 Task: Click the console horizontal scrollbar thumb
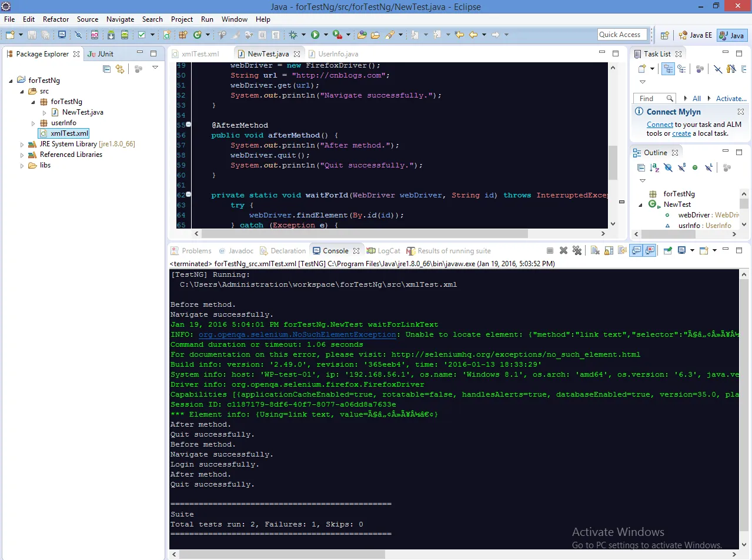pos(282,555)
